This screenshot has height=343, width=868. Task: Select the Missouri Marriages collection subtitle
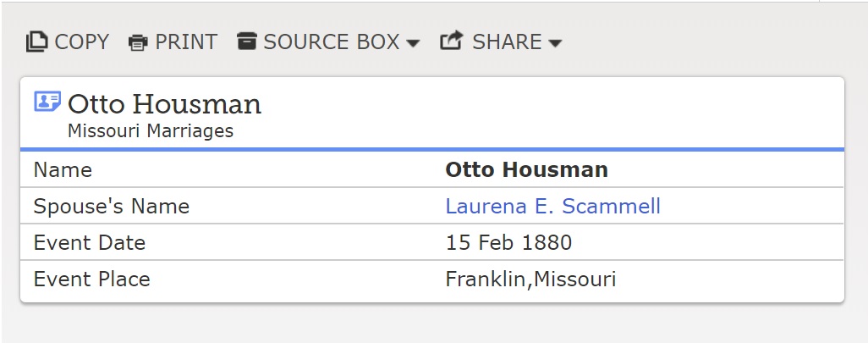[x=150, y=131]
